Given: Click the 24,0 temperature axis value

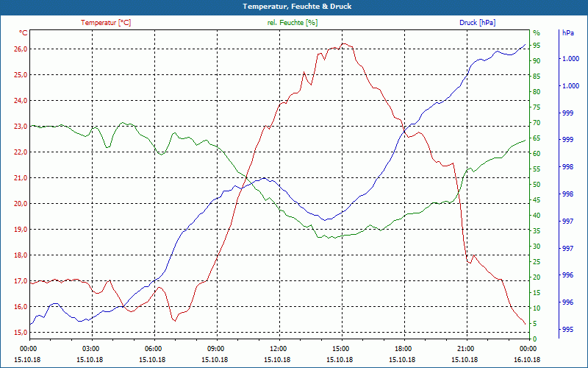Looking at the screenshot, I should (x=21, y=101).
